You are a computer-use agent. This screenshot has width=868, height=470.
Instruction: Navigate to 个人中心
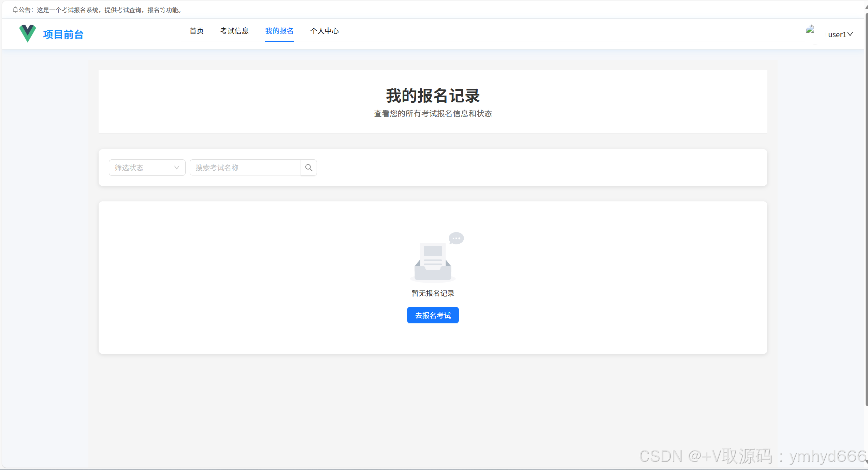click(x=324, y=31)
